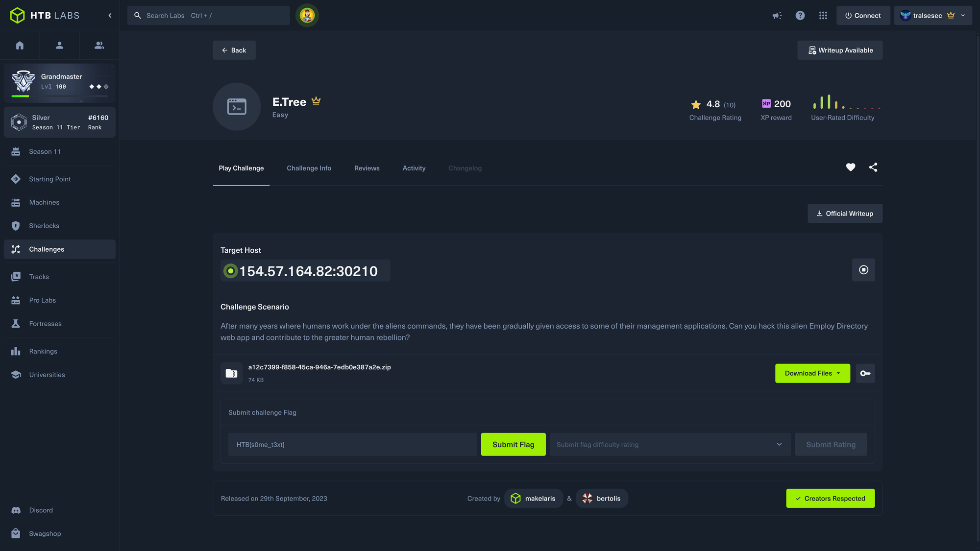
Task: Open creator makelaris profile
Action: pos(533,499)
